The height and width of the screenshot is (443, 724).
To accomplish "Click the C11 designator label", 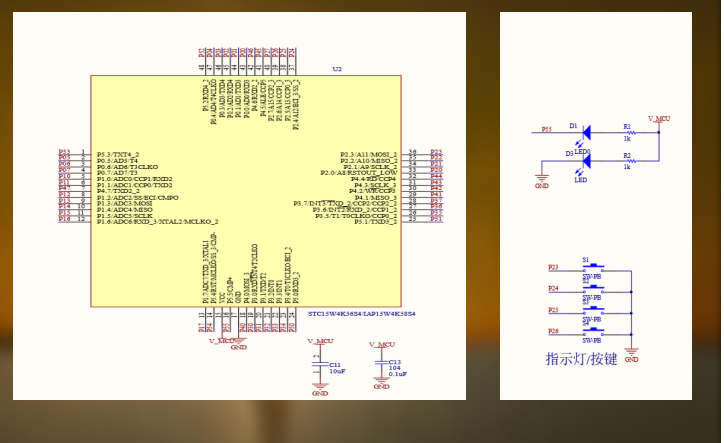I will click(x=335, y=365).
